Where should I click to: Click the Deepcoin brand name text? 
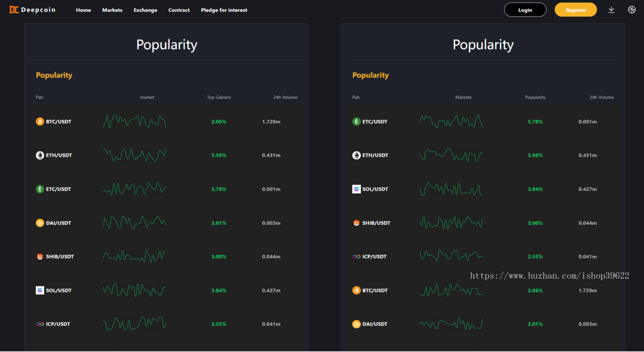coord(38,10)
